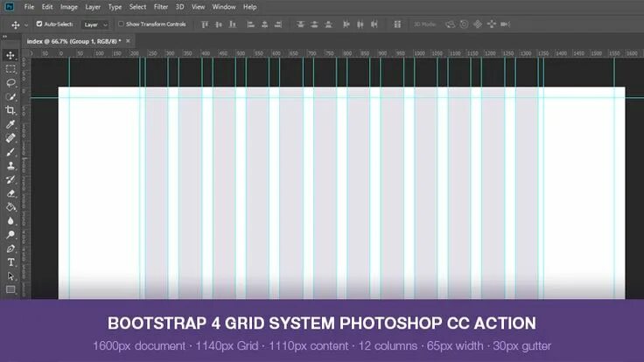Select the Rectangular Marquee tool
The image size is (644, 362).
[10, 69]
